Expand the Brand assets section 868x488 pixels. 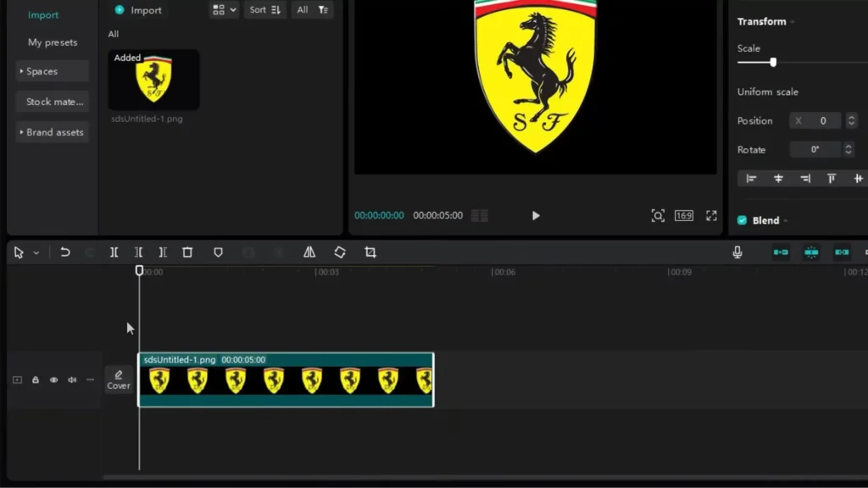(x=52, y=132)
